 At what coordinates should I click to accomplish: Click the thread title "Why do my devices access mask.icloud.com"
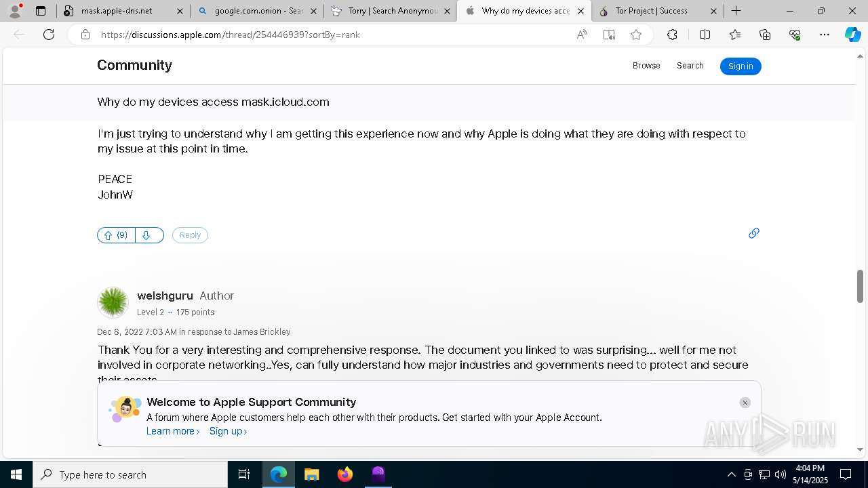[x=213, y=102]
